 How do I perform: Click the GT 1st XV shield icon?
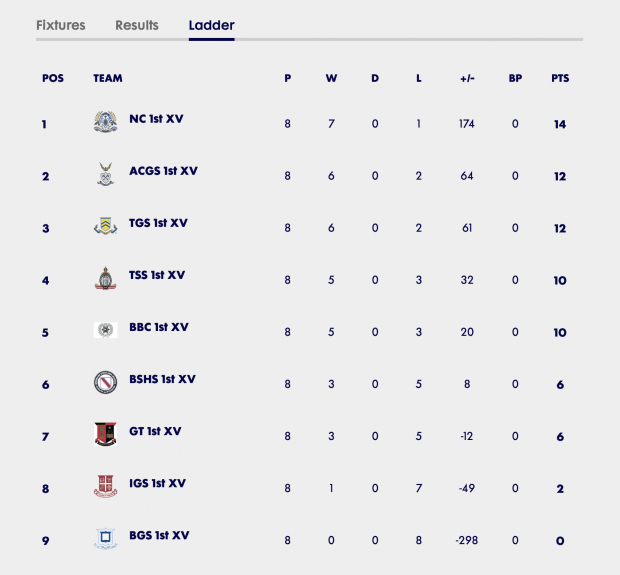106,434
